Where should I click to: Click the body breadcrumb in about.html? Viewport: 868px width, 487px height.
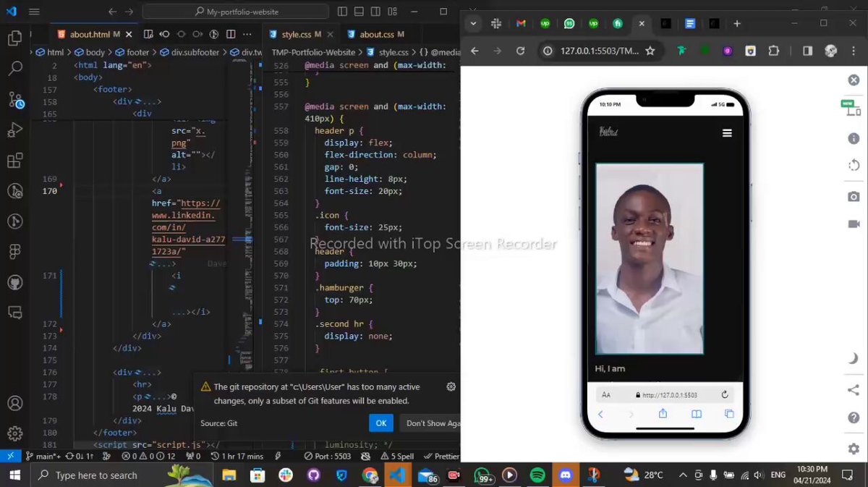[x=89, y=52]
